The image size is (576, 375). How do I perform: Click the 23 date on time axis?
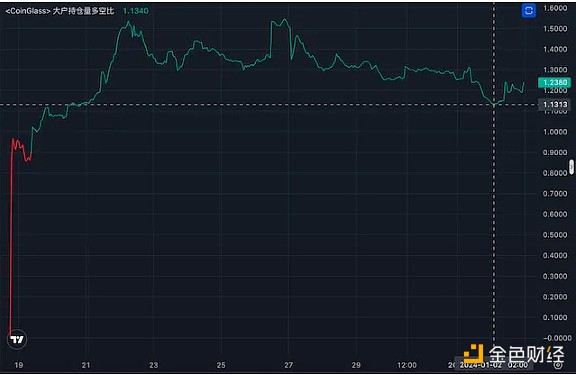[154, 365]
